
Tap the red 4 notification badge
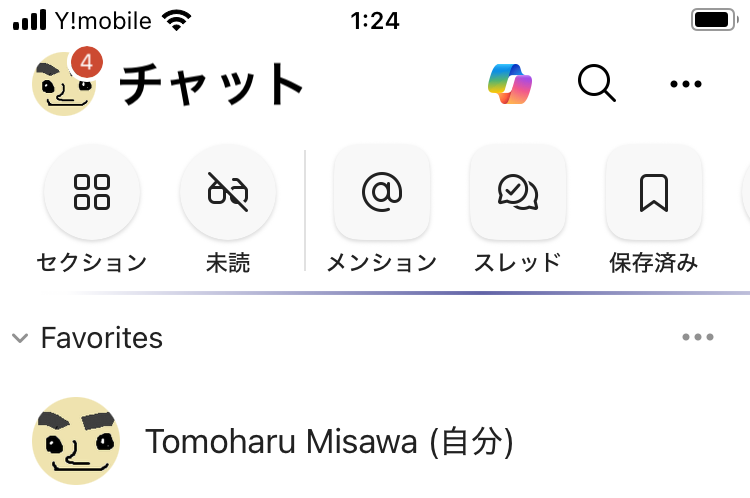pyautogui.click(x=87, y=62)
